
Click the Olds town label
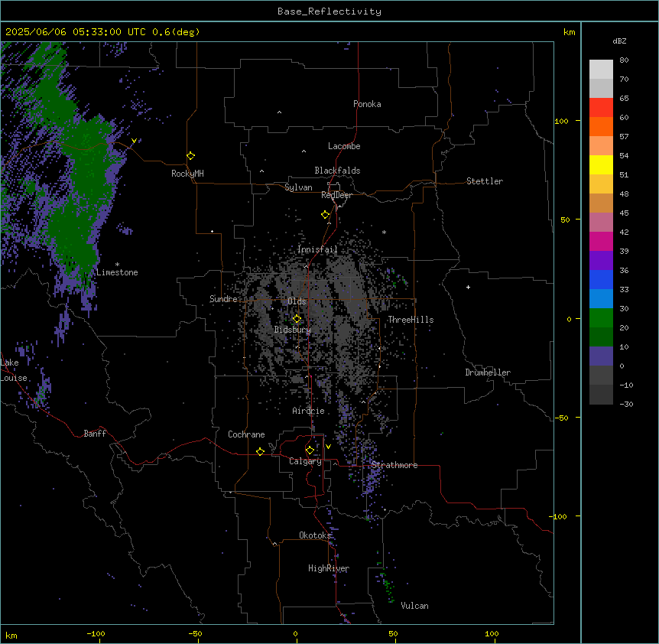297,301
